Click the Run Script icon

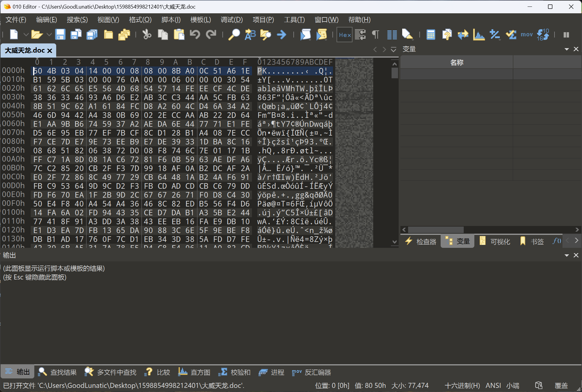pyautogui.click(x=305, y=35)
